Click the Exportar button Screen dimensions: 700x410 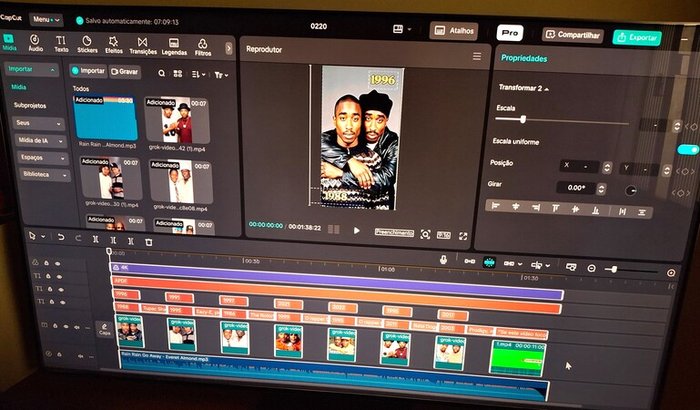[x=637, y=37]
